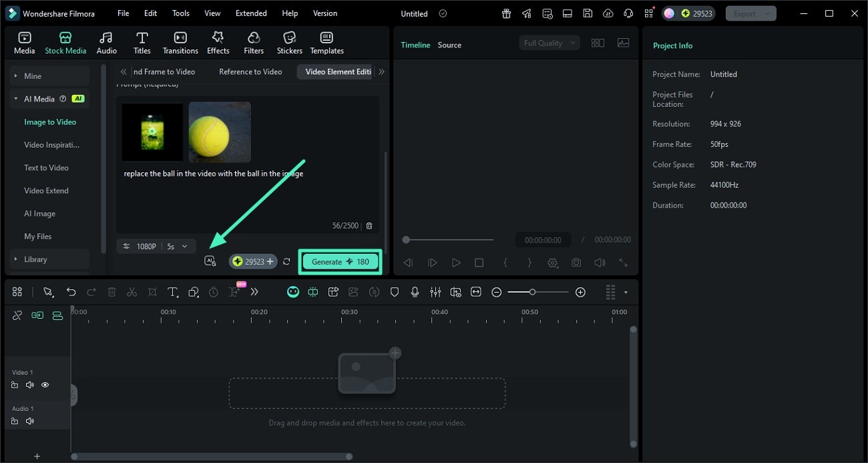
Task: Select the Transitions panel icon
Action: (180, 41)
